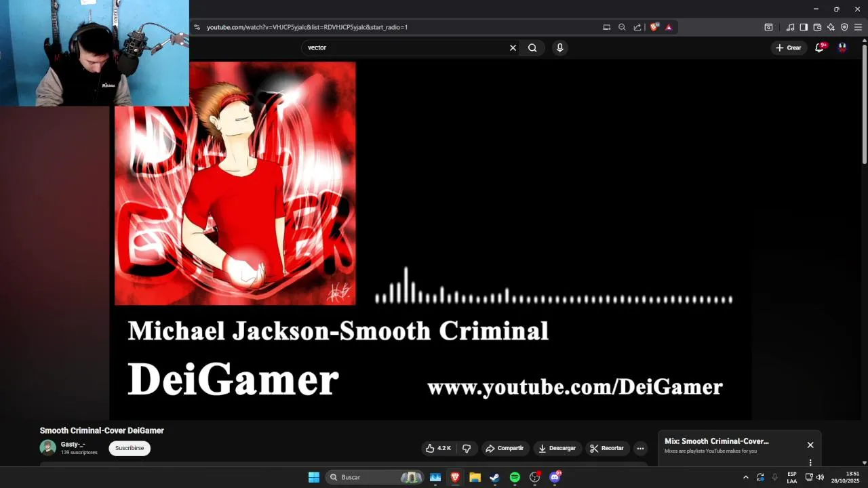This screenshot has width=868, height=488.
Task: Open the Brave browser taskbar icon
Action: [455, 477]
